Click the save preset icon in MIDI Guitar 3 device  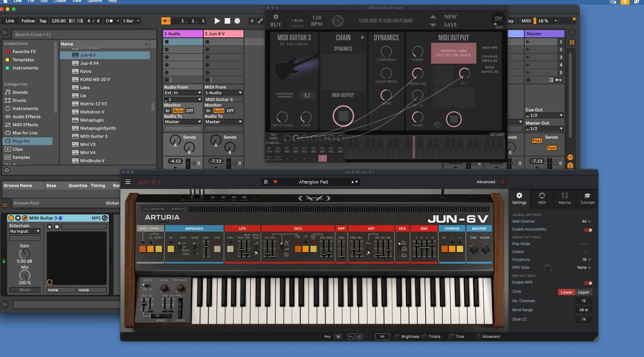coord(57,226)
